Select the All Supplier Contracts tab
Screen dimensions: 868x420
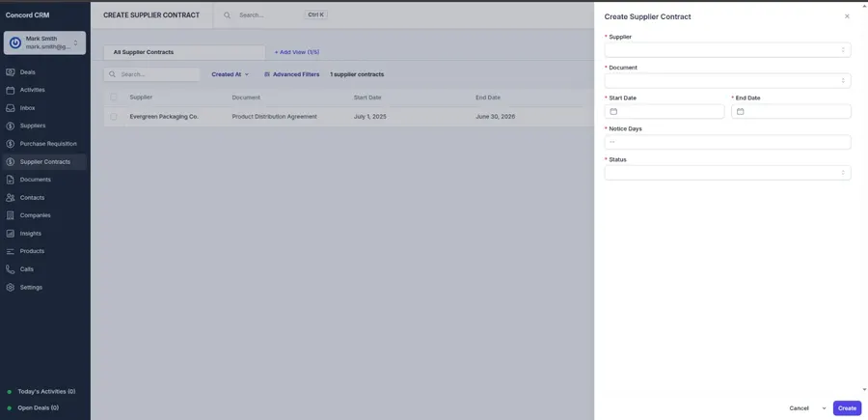[184, 52]
